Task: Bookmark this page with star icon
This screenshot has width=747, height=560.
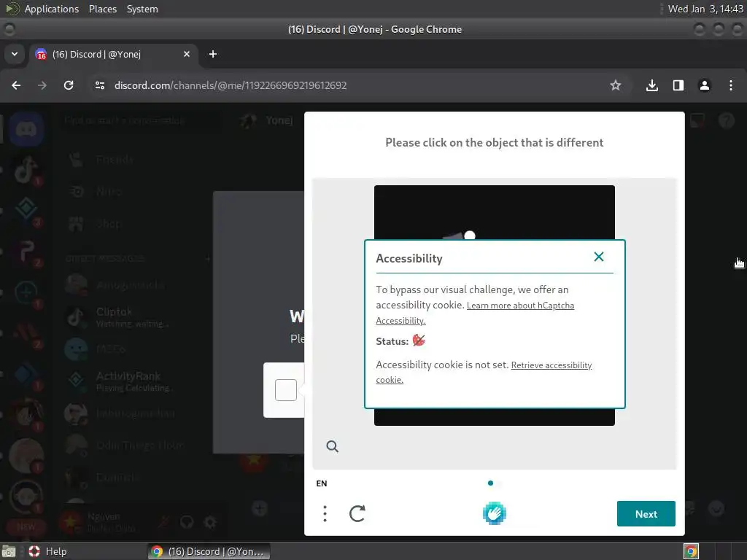Action: coord(615,85)
